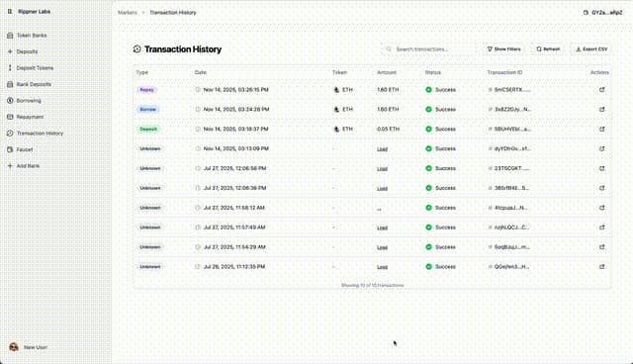The image size is (633, 364).
Task: Open external link for Jul 27 11:57:49 AM transaction
Action: pos(601,227)
